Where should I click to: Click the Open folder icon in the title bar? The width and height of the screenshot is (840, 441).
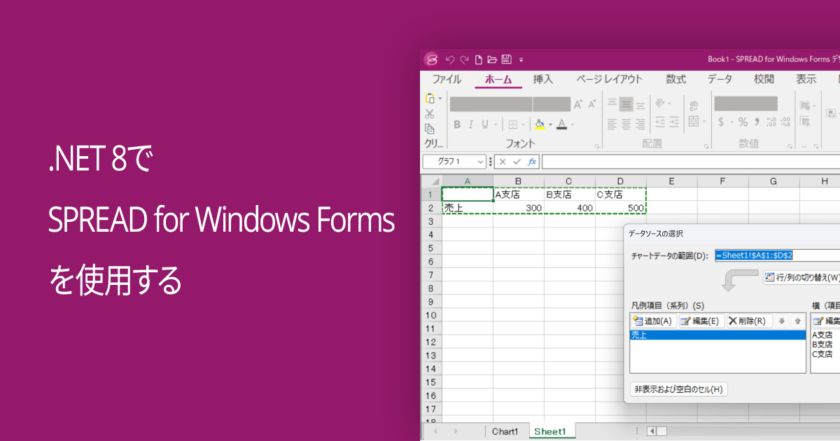[492, 59]
